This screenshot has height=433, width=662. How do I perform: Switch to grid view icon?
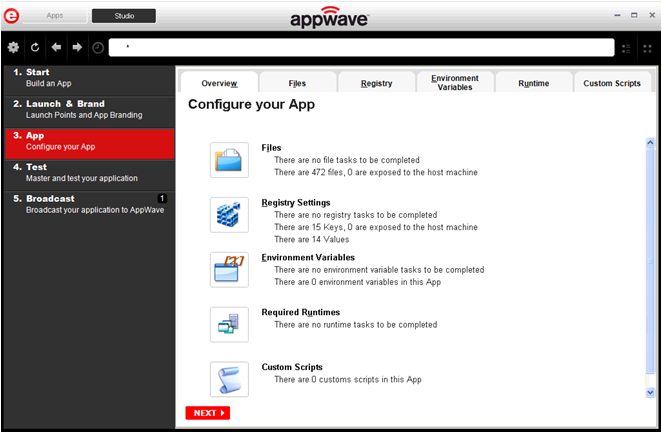pos(647,49)
